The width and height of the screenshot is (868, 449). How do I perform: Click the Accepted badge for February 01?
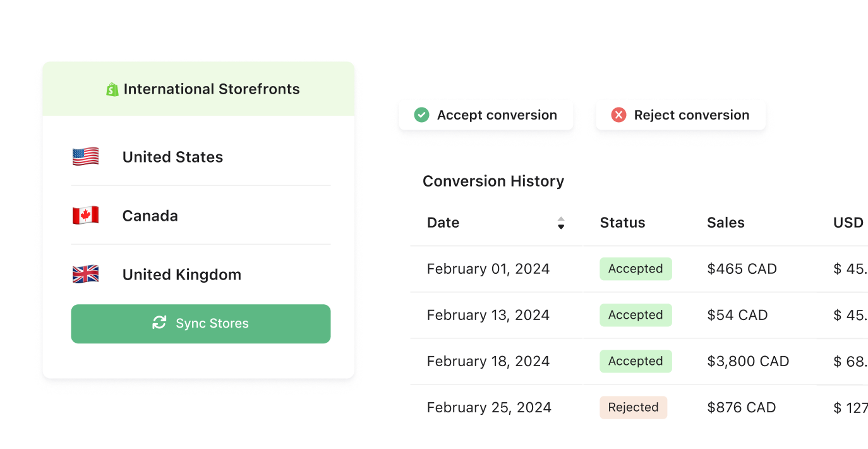pyautogui.click(x=636, y=269)
